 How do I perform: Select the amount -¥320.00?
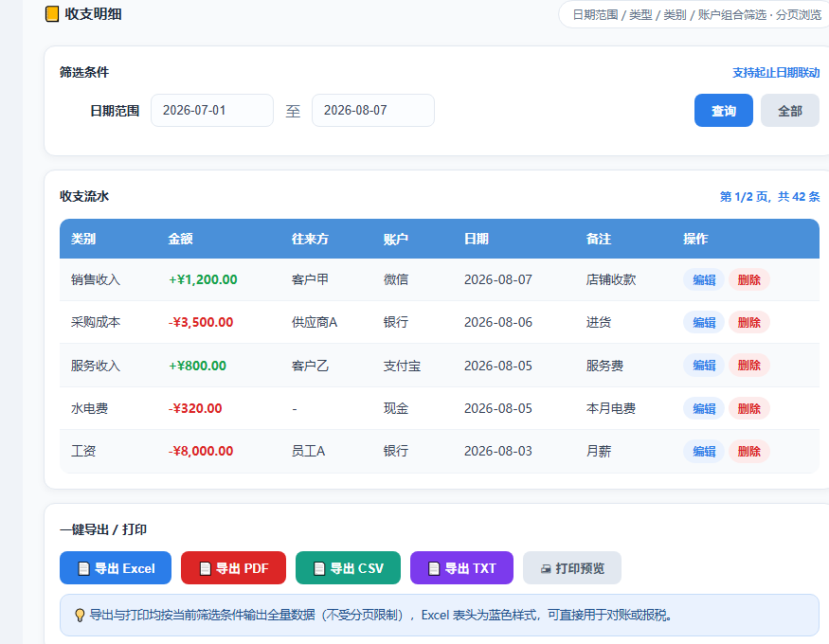tap(195, 408)
